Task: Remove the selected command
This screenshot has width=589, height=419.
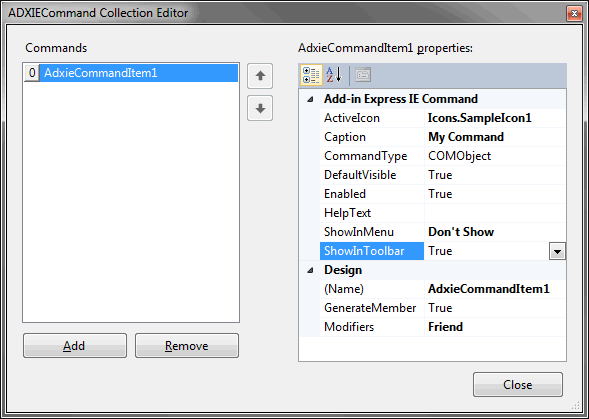Action: pyautogui.click(x=187, y=346)
